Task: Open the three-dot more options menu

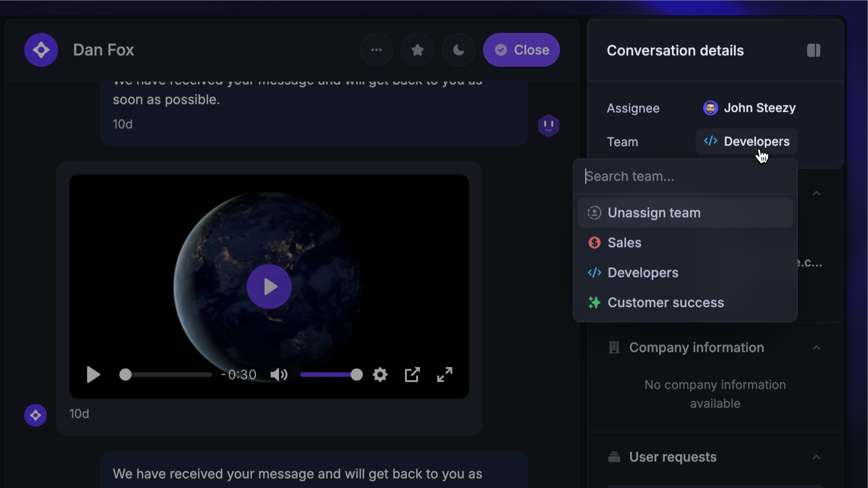Action: coord(376,50)
